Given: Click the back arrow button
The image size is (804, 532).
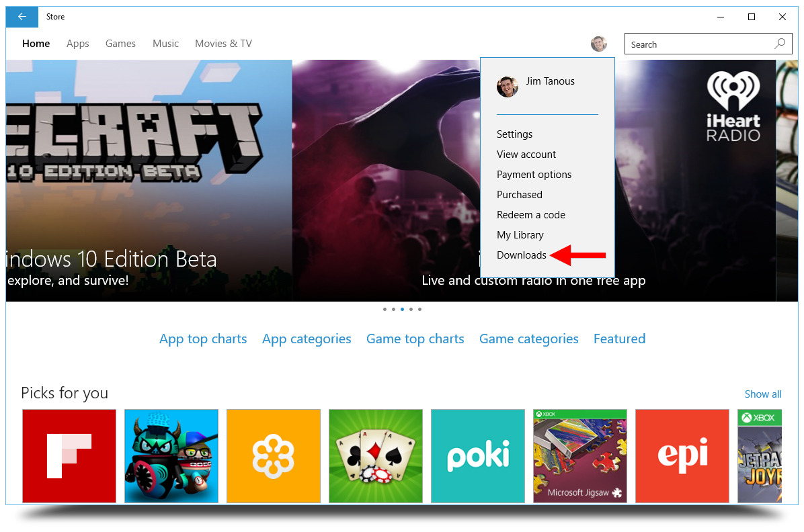Looking at the screenshot, I should point(22,17).
